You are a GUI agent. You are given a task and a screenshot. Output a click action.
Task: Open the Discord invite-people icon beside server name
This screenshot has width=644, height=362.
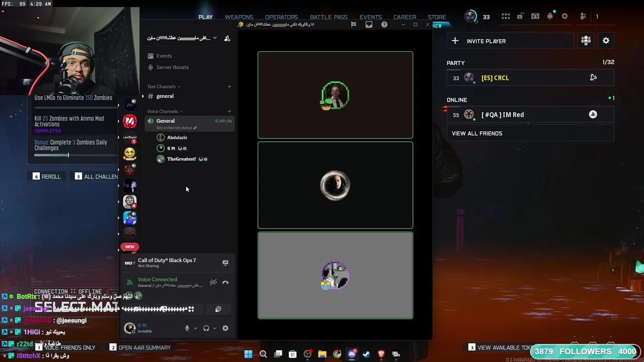[227, 38]
